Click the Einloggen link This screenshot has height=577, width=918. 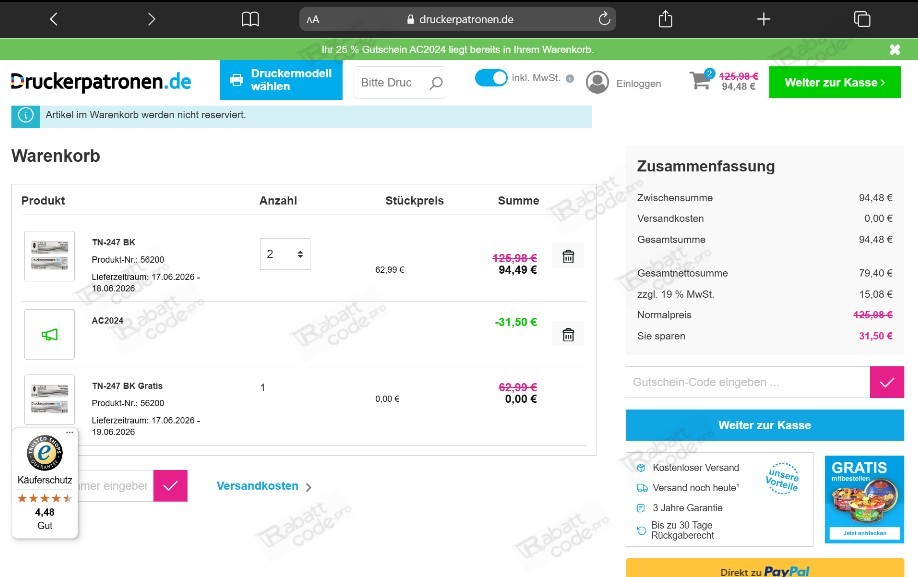point(638,84)
